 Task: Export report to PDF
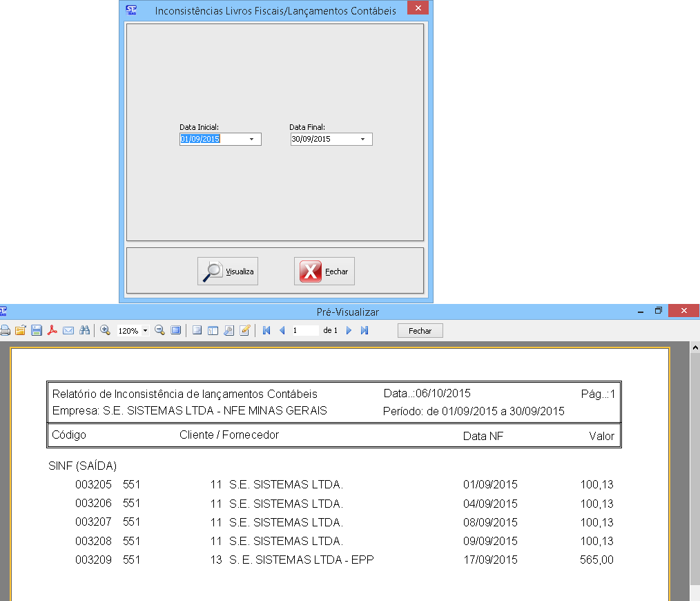click(52, 331)
